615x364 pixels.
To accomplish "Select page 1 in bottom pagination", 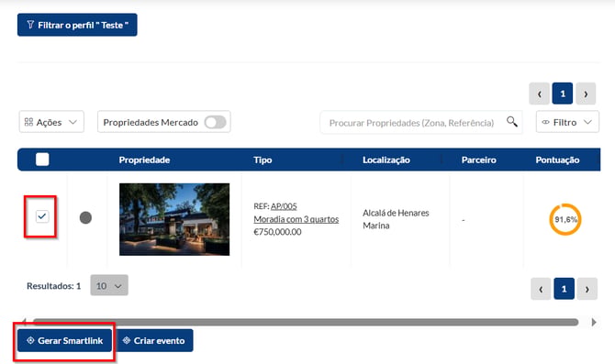I will [x=564, y=289].
